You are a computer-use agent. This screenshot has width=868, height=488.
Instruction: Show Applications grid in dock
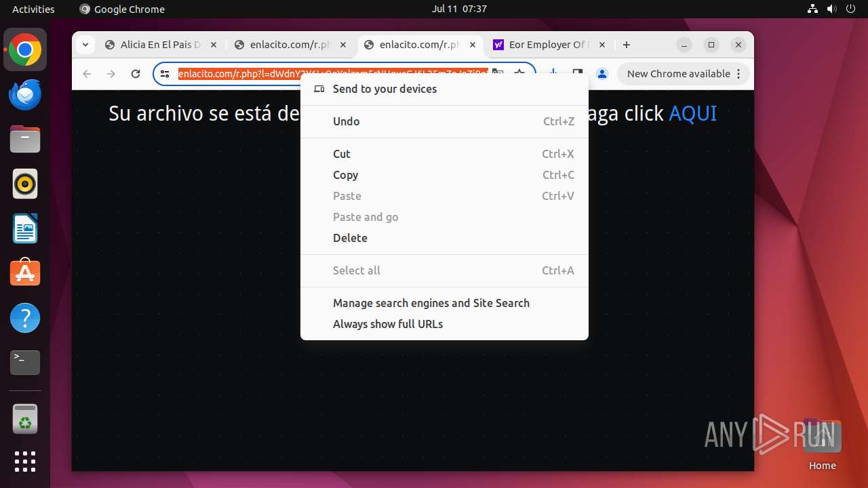pyautogui.click(x=25, y=462)
